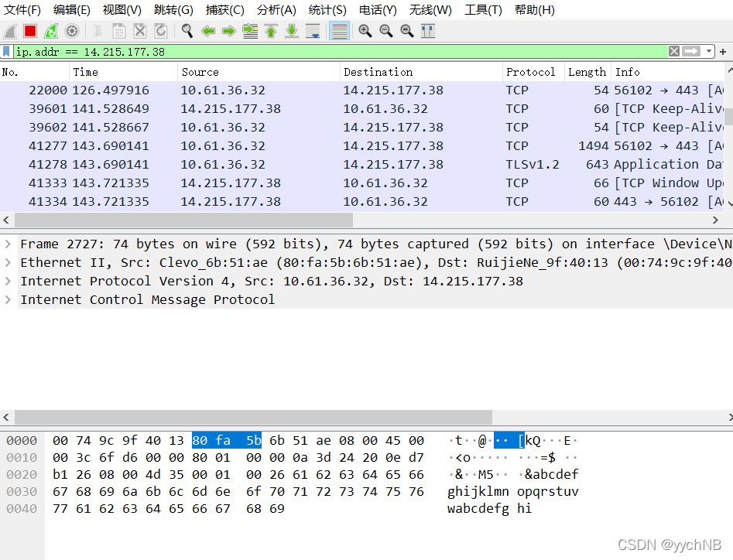Save the capture file

[118, 31]
